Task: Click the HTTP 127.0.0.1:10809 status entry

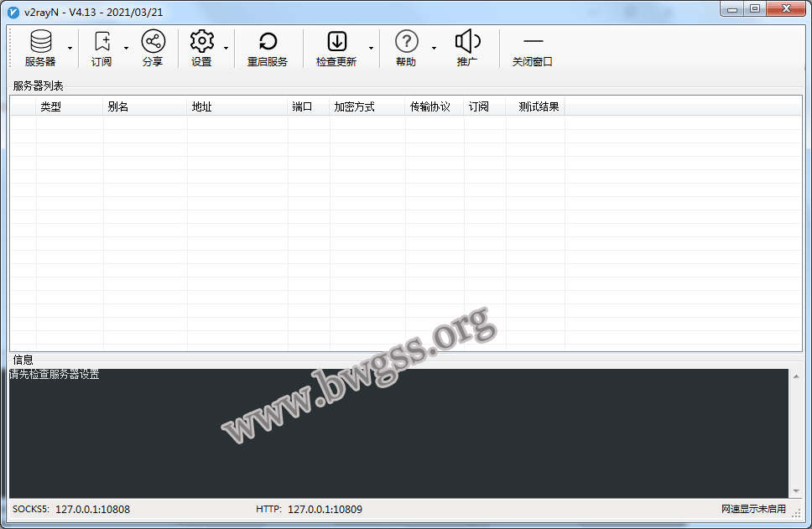Action: [310, 510]
